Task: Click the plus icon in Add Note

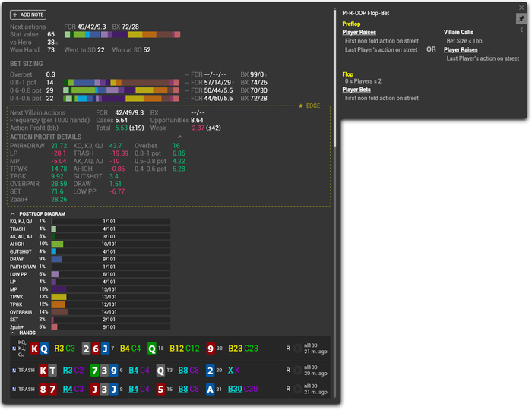Action: pyautogui.click(x=15, y=14)
